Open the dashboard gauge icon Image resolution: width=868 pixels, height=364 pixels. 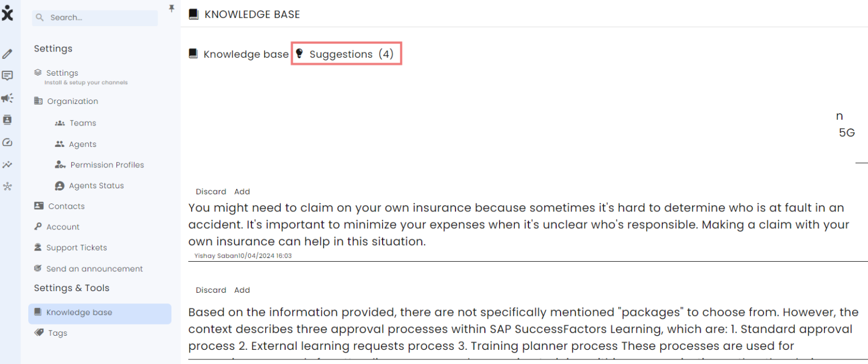click(x=7, y=142)
